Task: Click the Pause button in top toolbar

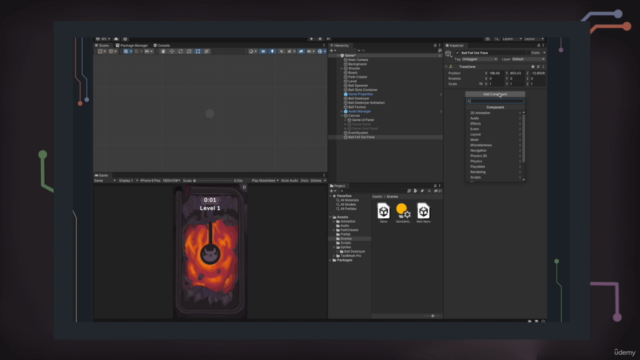Action: [x=320, y=39]
